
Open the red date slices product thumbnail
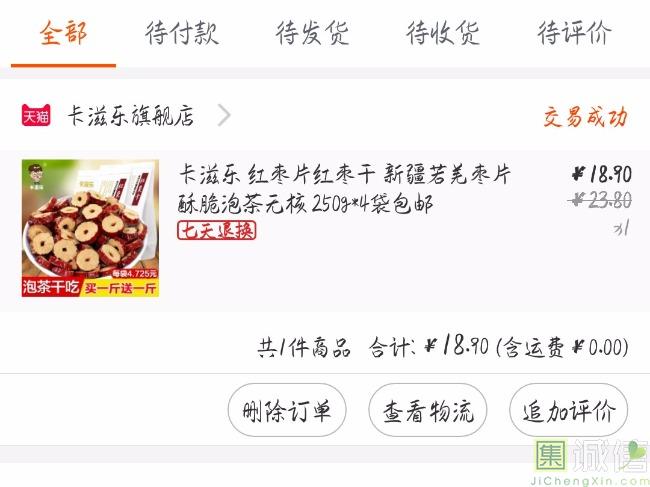coord(90,228)
